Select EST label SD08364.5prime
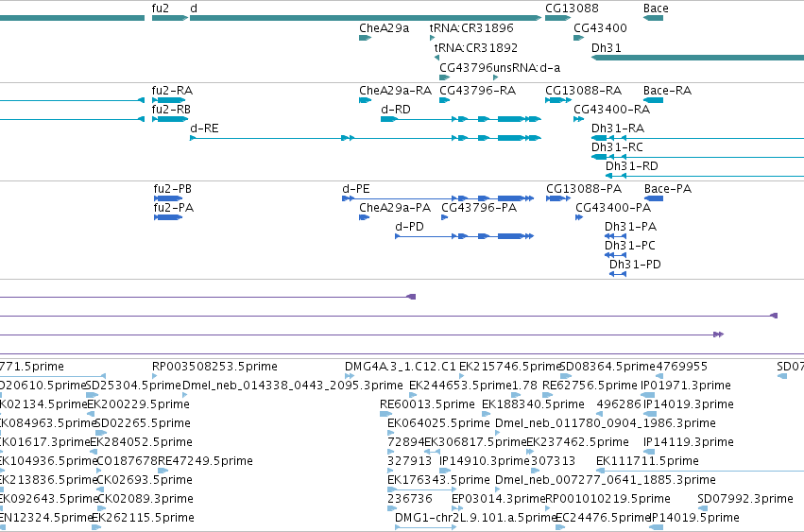This screenshot has width=804, height=532. click(x=607, y=367)
